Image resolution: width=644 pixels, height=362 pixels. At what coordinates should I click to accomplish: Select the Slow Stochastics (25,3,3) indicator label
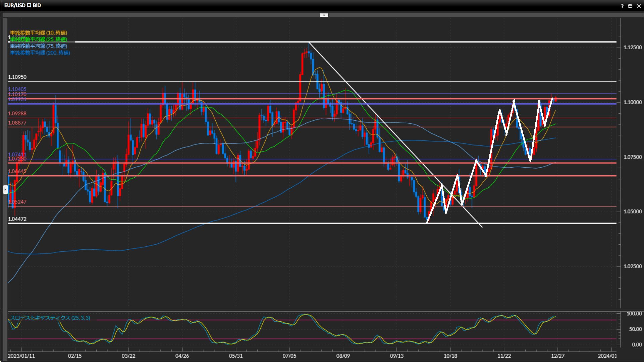(x=50, y=318)
